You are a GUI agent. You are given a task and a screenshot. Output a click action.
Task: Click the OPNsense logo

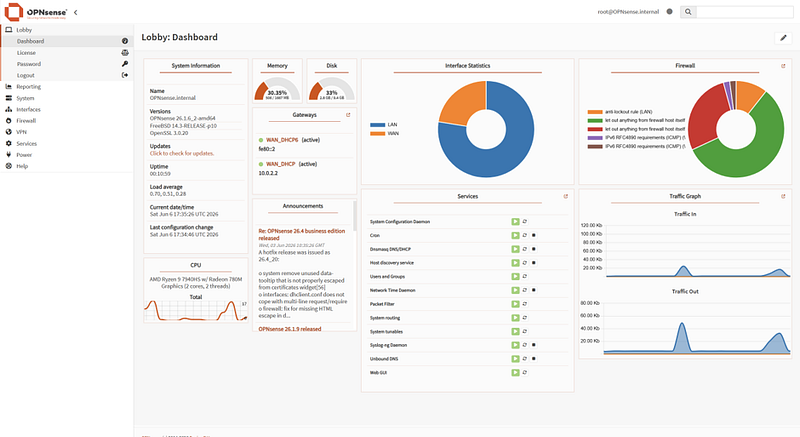(x=36, y=12)
